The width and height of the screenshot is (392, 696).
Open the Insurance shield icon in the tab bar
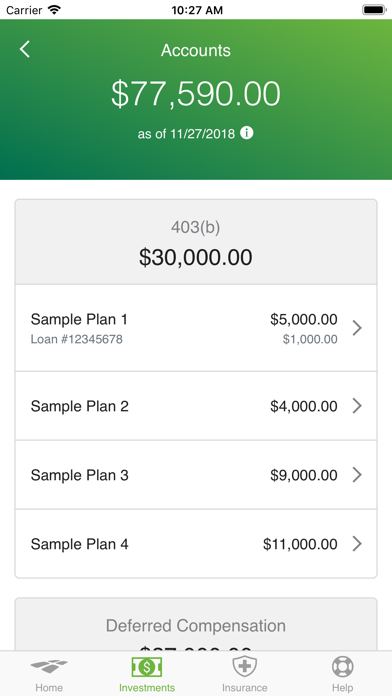point(245,667)
